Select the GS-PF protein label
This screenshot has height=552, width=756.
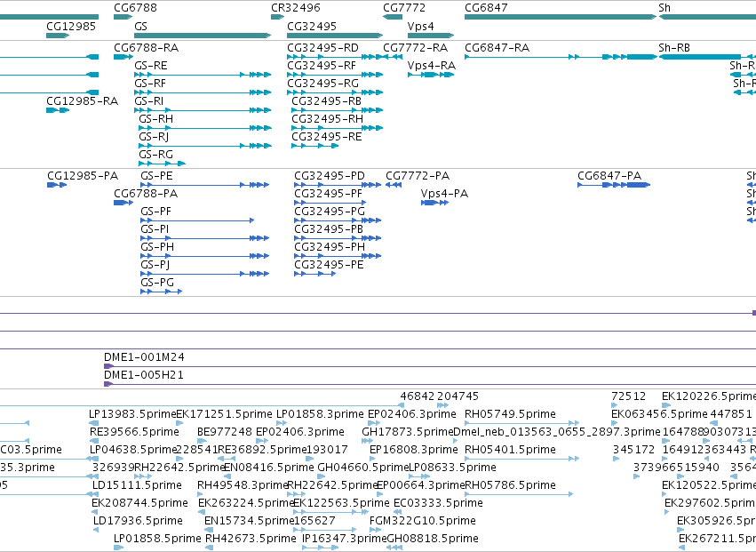(155, 212)
